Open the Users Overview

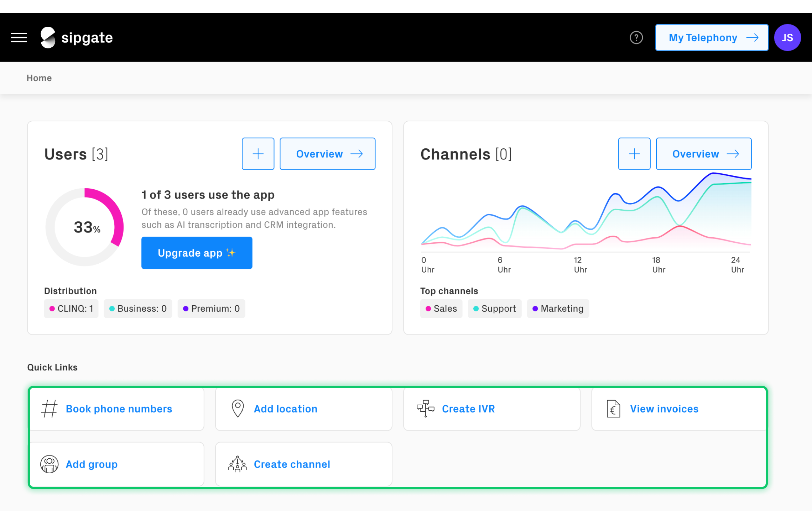(x=327, y=154)
